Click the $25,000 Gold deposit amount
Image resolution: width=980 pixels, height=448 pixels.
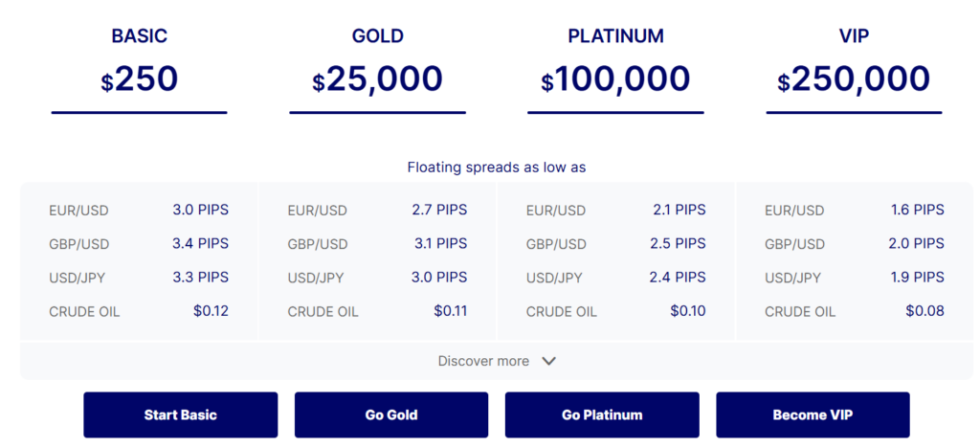pos(377,79)
